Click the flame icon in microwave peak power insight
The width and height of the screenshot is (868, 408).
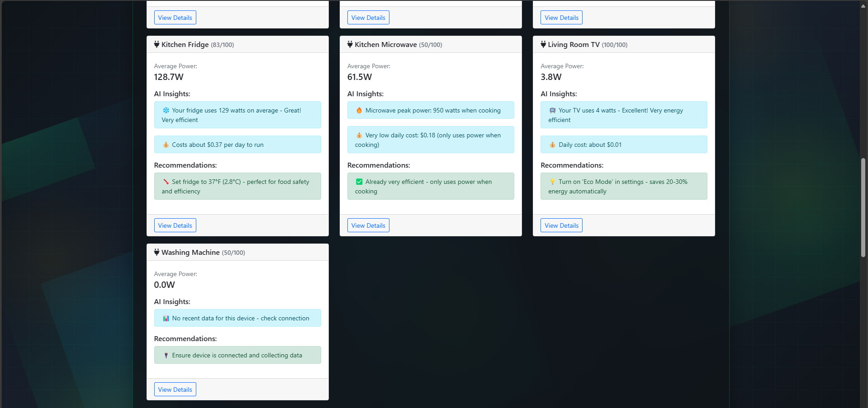coord(359,110)
